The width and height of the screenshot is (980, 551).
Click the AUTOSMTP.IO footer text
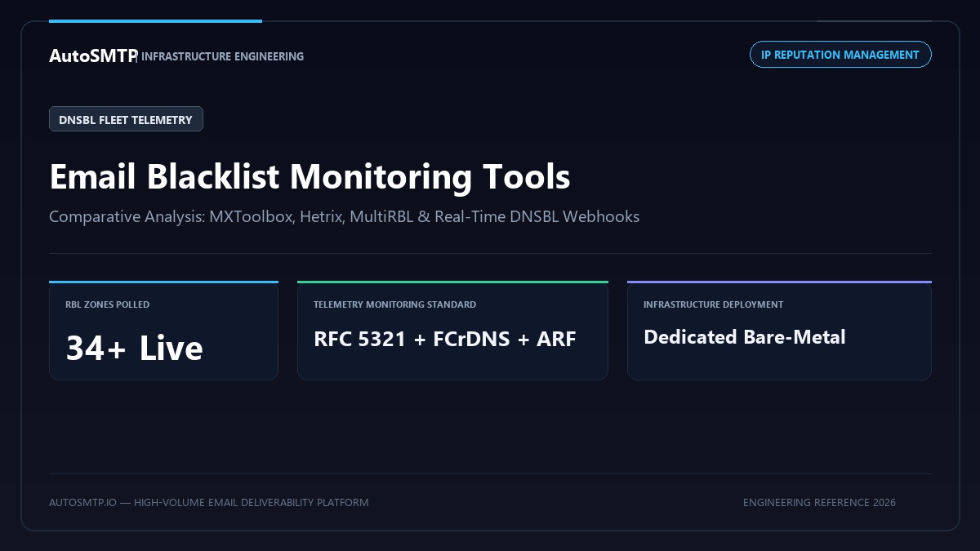point(208,503)
